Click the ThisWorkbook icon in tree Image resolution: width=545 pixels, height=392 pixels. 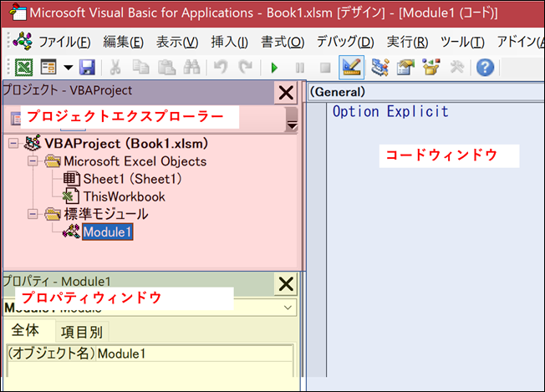(71, 196)
